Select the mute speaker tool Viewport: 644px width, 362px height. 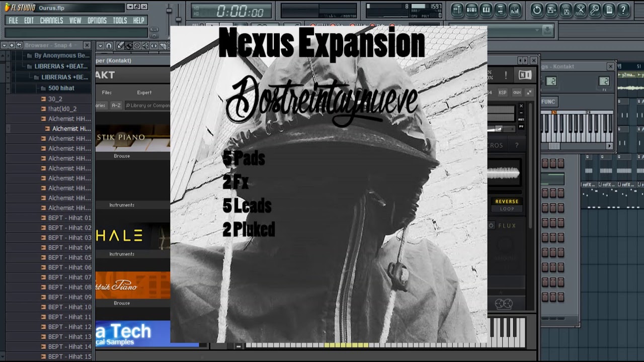point(145,46)
